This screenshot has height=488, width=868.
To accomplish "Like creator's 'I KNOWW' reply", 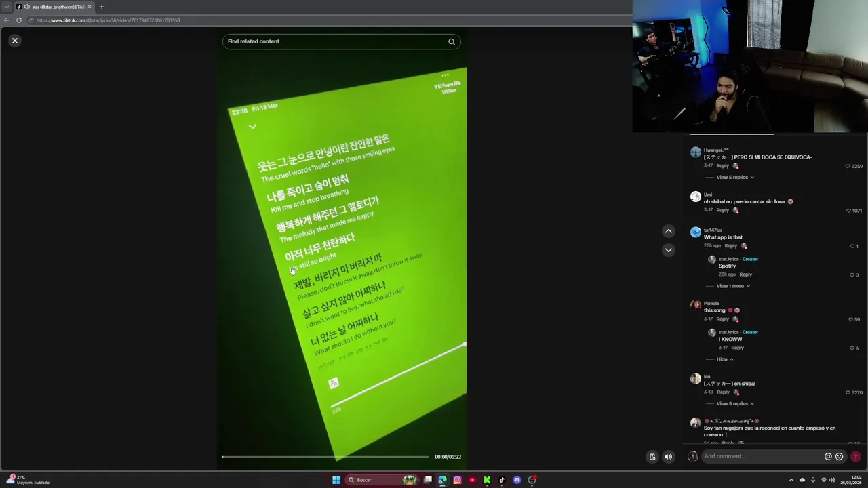I will (x=852, y=348).
